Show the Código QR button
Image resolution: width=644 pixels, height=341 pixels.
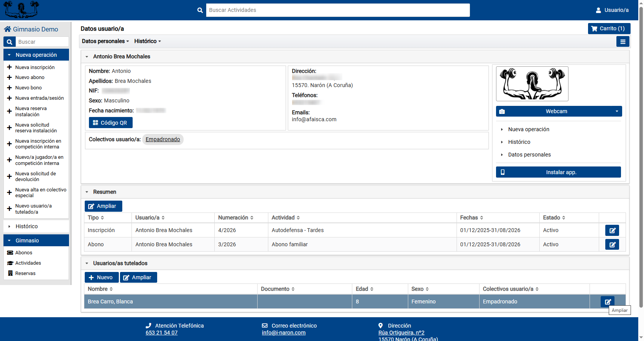point(110,123)
